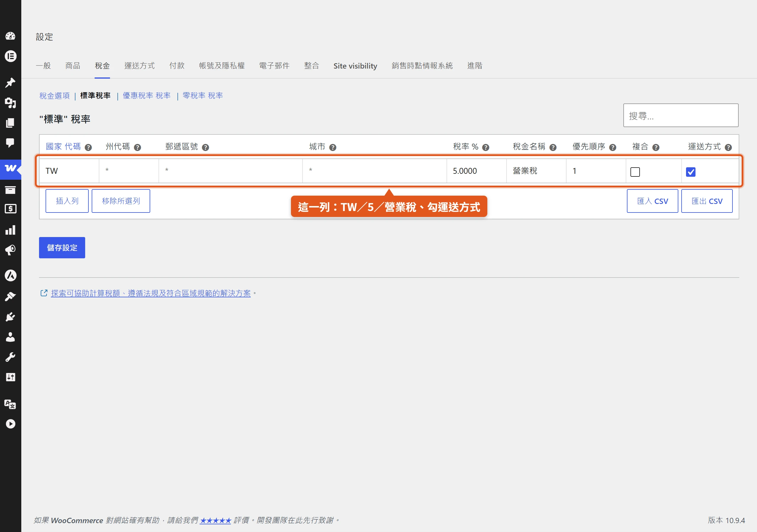Click the 匯出 CSV button
The width and height of the screenshot is (757, 532).
pos(706,201)
